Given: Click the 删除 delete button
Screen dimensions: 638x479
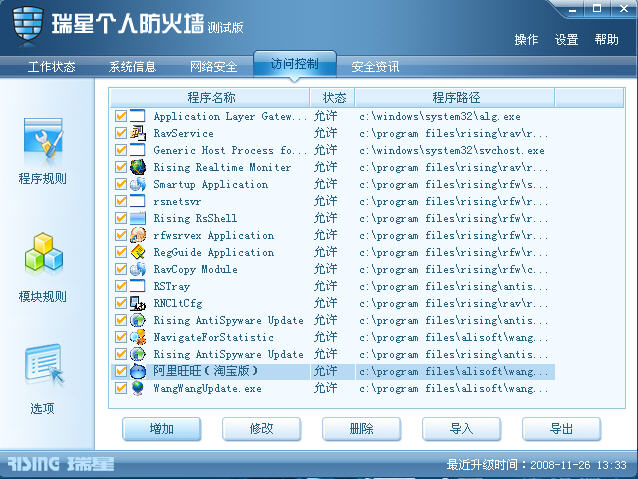Looking at the screenshot, I should tap(362, 429).
